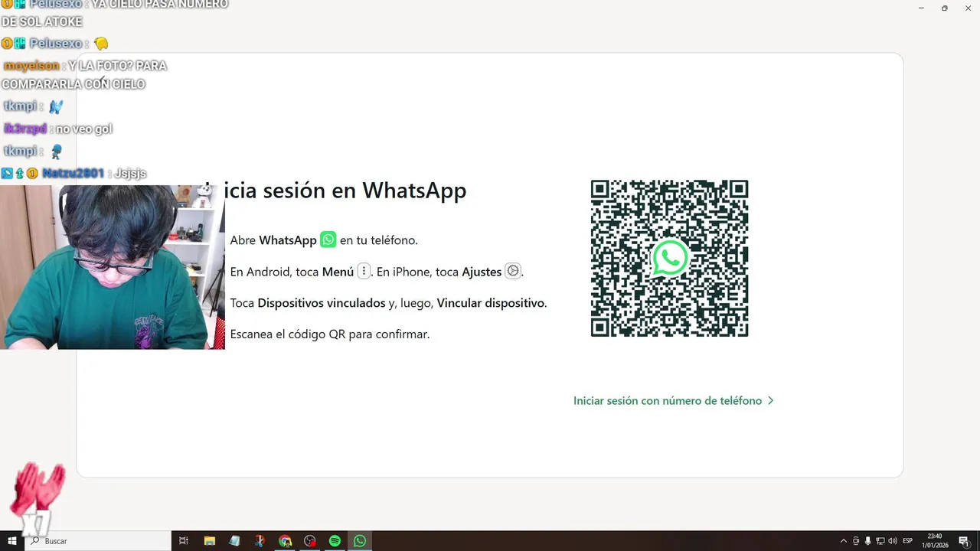Click 'Escanea el código QR para confirmar' text
The image size is (980, 551).
point(330,334)
